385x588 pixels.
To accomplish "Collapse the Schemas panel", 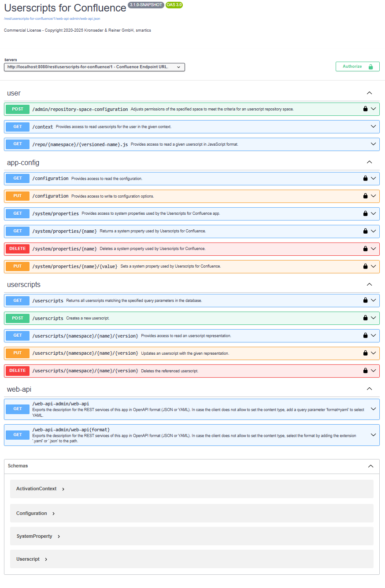I will pyautogui.click(x=370, y=466).
